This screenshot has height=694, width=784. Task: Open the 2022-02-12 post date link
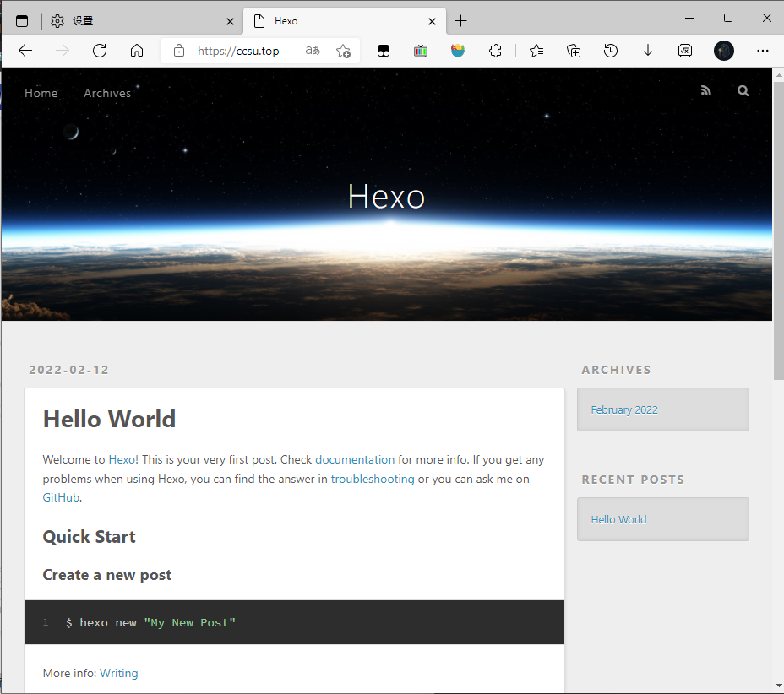69,370
